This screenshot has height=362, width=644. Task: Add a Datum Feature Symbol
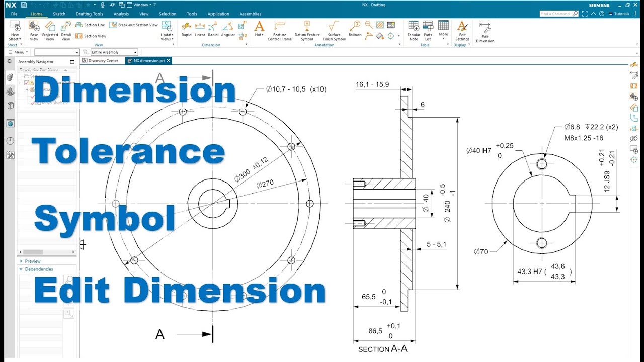307,31
